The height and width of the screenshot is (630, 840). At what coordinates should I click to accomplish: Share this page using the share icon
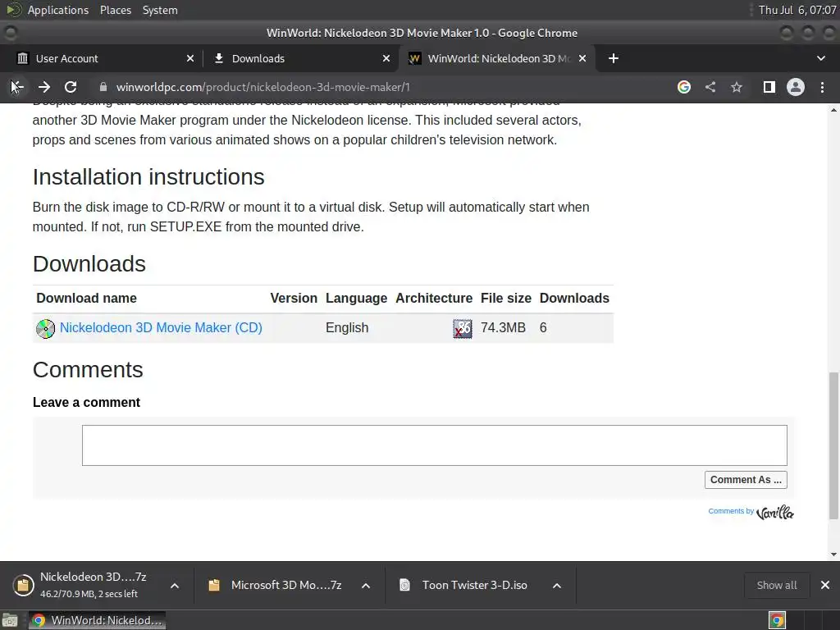(x=710, y=87)
